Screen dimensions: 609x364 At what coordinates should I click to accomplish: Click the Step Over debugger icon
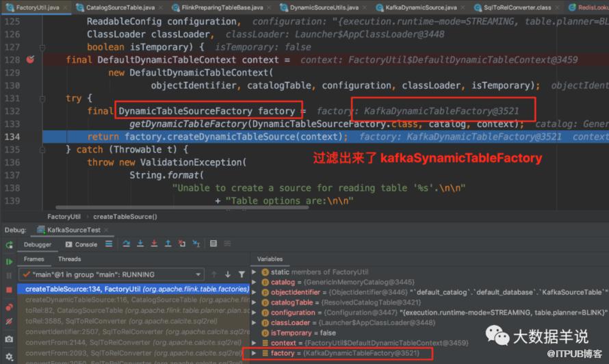126,244
